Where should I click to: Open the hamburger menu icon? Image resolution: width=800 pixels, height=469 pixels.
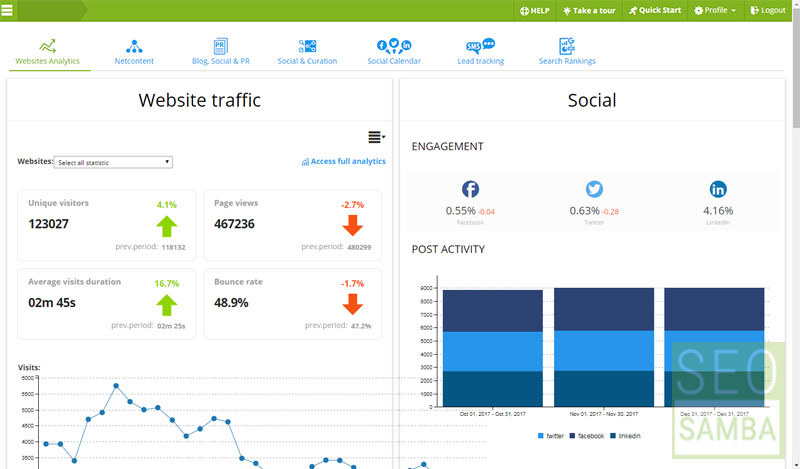click(7, 10)
